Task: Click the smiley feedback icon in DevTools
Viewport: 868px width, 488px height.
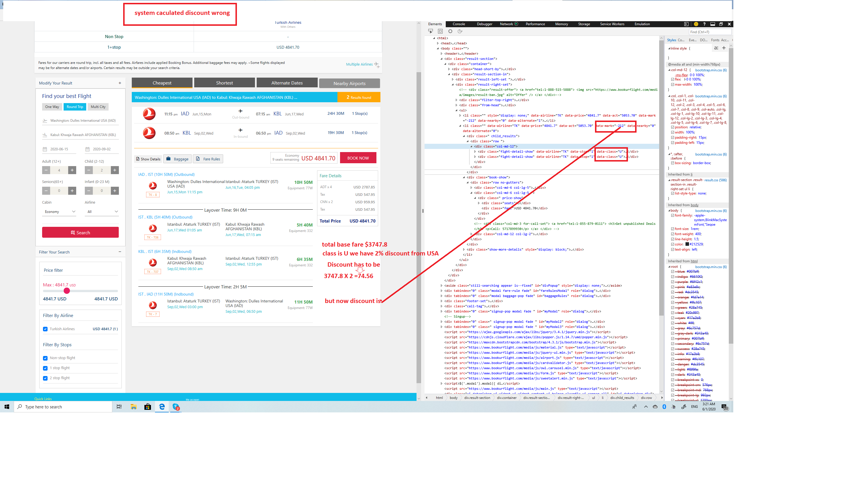Action: point(696,24)
